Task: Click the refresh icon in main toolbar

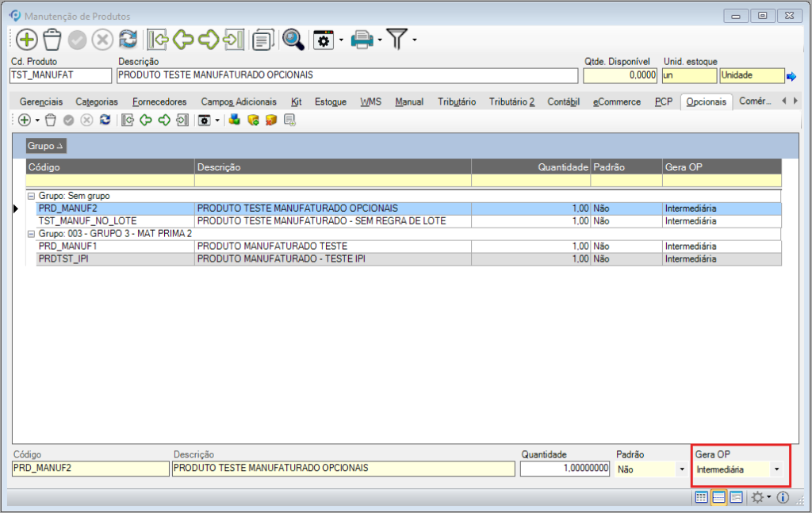Action: click(128, 40)
